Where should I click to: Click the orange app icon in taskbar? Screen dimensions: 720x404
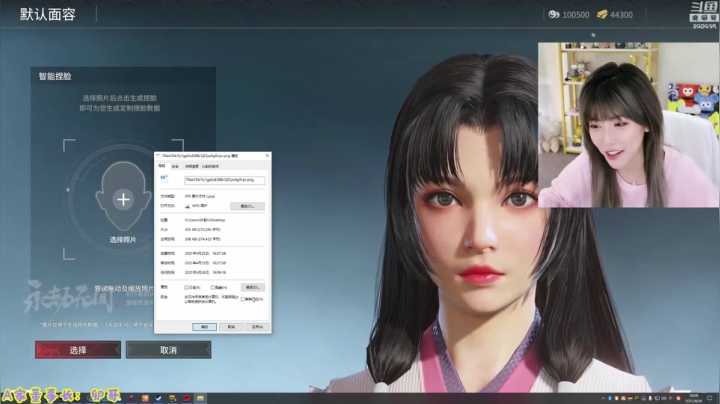145,398
